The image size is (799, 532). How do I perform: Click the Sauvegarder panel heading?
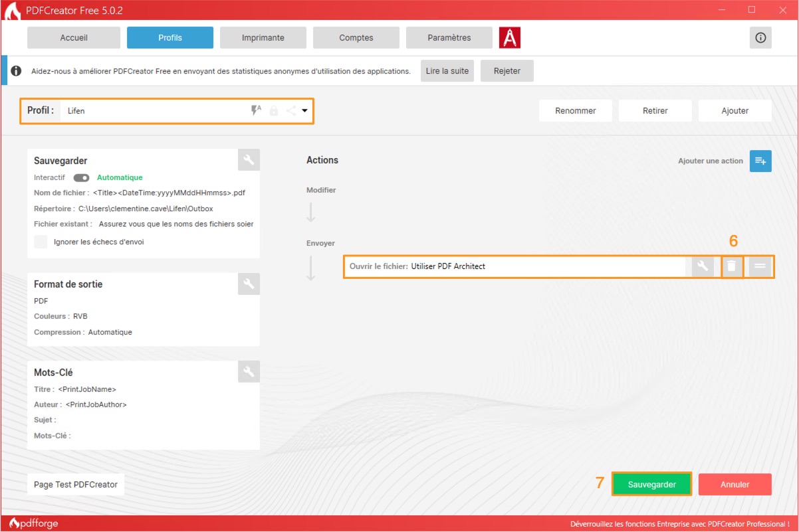[x=60, y=161]
